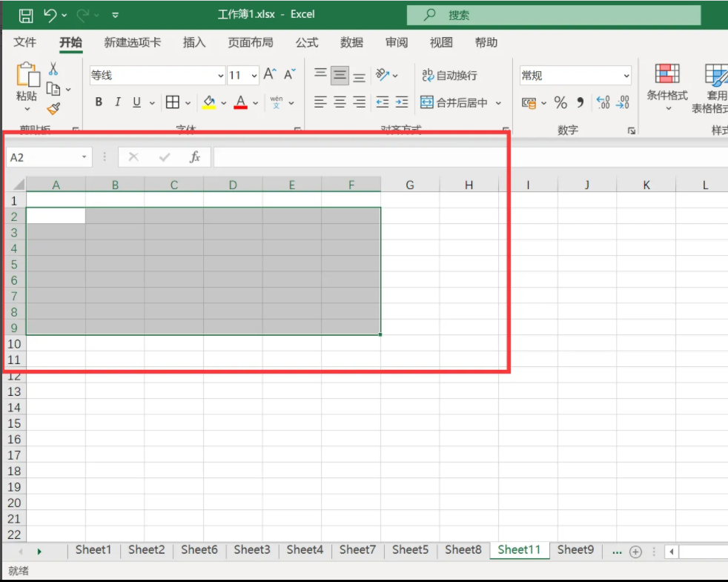Toggle italic formatting
The image size is (728, 582).
[118, 102]
